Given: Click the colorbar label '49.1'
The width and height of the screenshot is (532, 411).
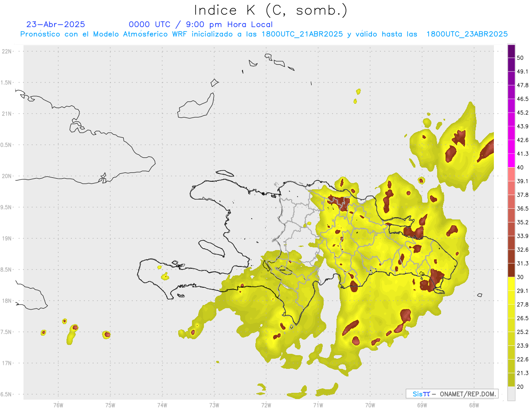Looking at the screenshot, I should [x=522, y=71].
